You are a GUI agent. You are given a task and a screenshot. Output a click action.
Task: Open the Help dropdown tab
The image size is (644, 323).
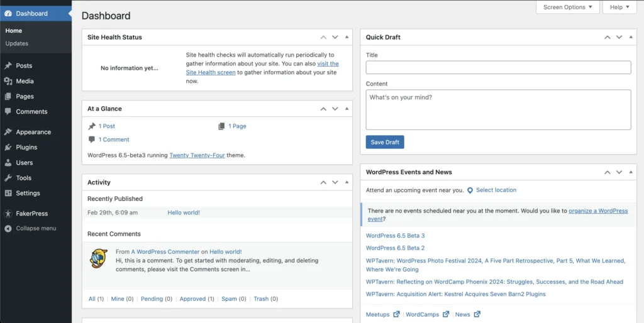click(x=619, y=8)
